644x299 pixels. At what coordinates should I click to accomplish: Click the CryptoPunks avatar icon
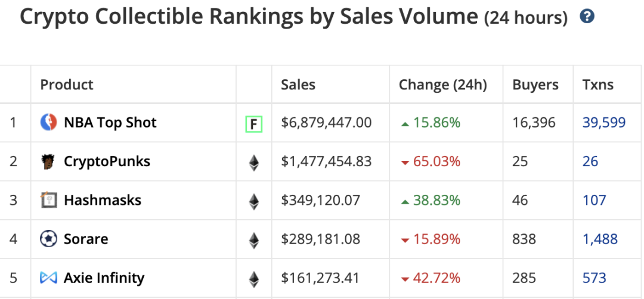pyautogui.click(x=48, y=161)
